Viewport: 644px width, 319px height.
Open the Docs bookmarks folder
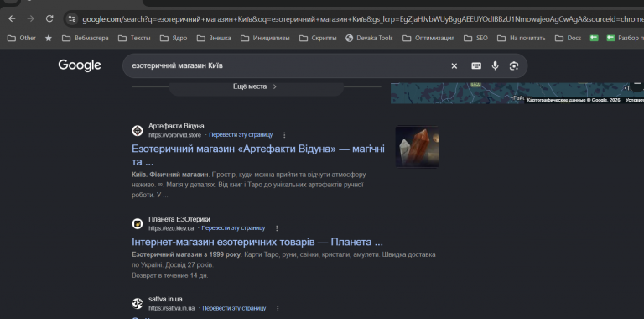coord(568,39)
